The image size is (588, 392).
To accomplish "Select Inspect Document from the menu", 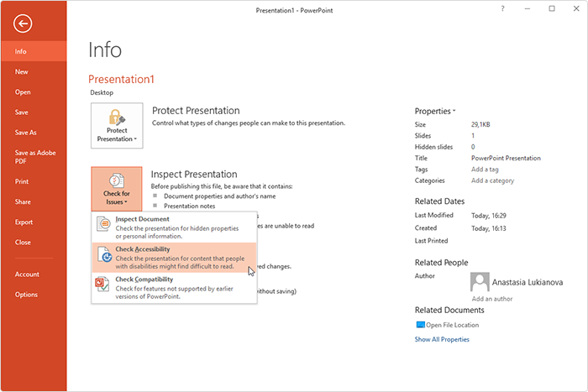I will coord(175,227).
